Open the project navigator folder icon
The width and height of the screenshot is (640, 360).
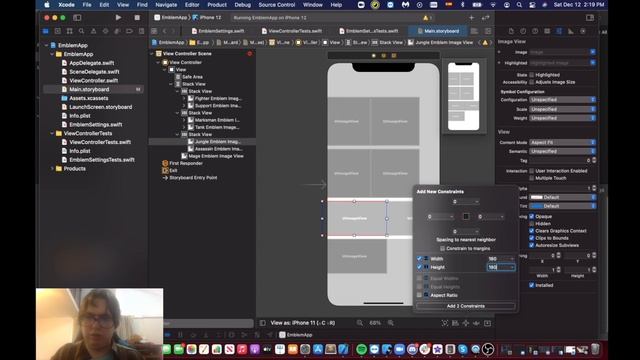45,31
